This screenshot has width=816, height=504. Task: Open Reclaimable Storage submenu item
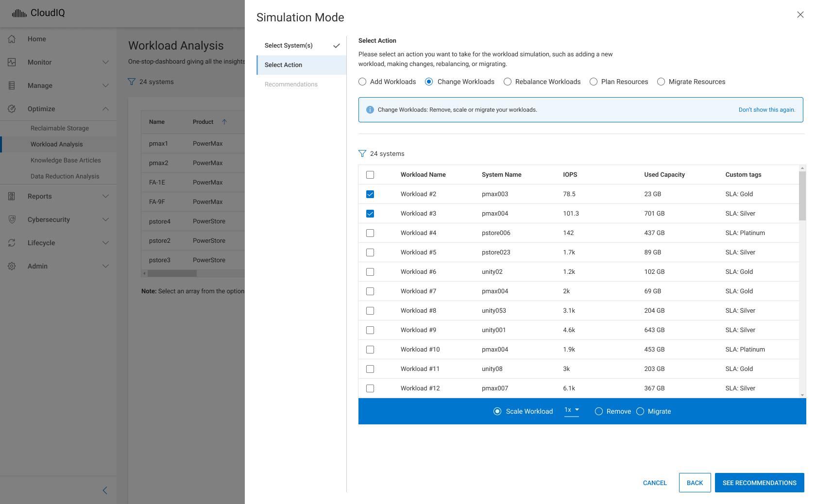tap(58, 128)
